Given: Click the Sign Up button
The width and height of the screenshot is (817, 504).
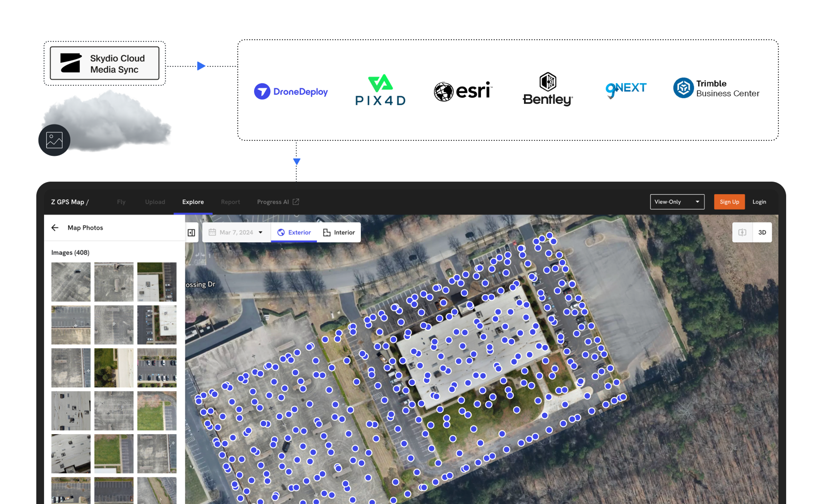Looking at the screenshot, I should [x=729, y=202].
